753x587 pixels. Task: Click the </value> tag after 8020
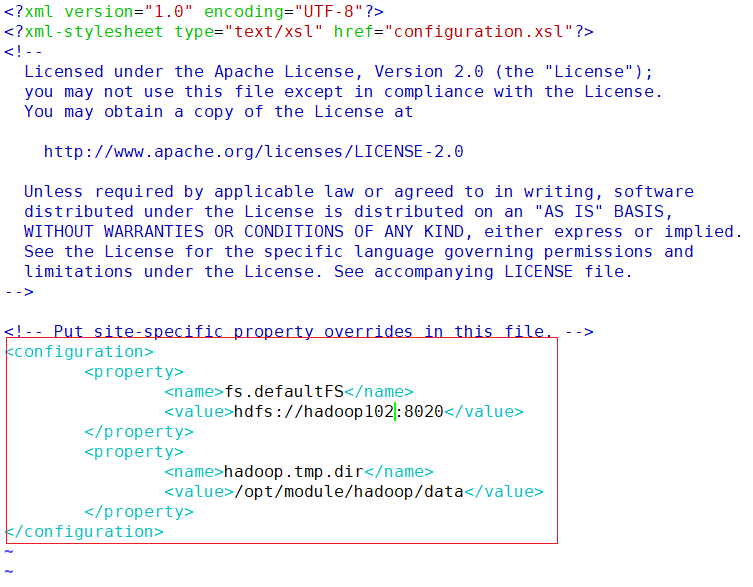[484, 412]
